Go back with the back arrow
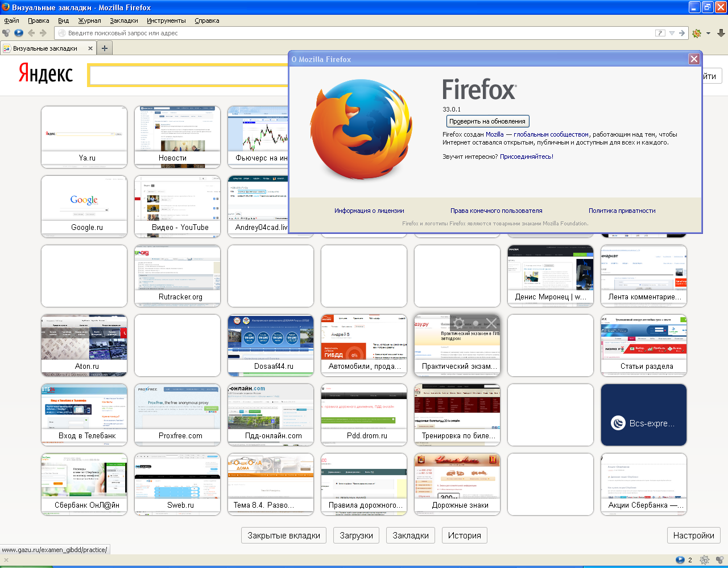 coord(31,33)
